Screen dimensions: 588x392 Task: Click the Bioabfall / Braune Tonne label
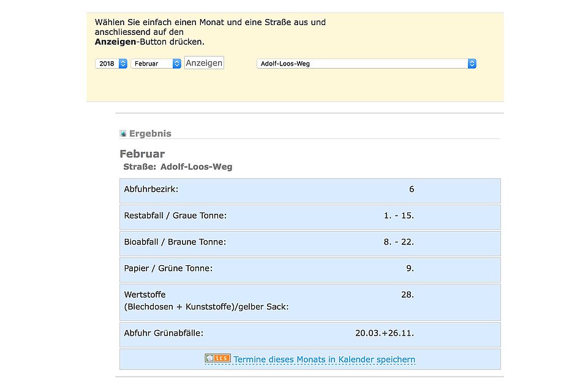175,242
